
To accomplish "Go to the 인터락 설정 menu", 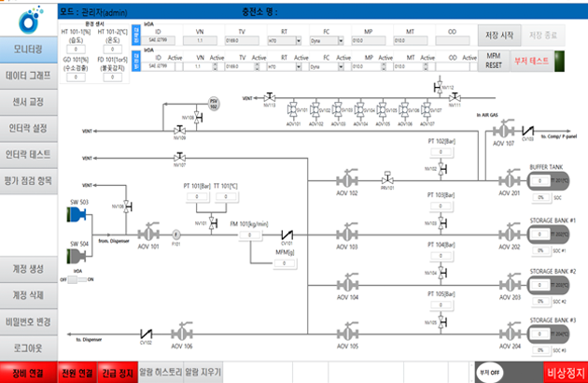I will point(28,127).
